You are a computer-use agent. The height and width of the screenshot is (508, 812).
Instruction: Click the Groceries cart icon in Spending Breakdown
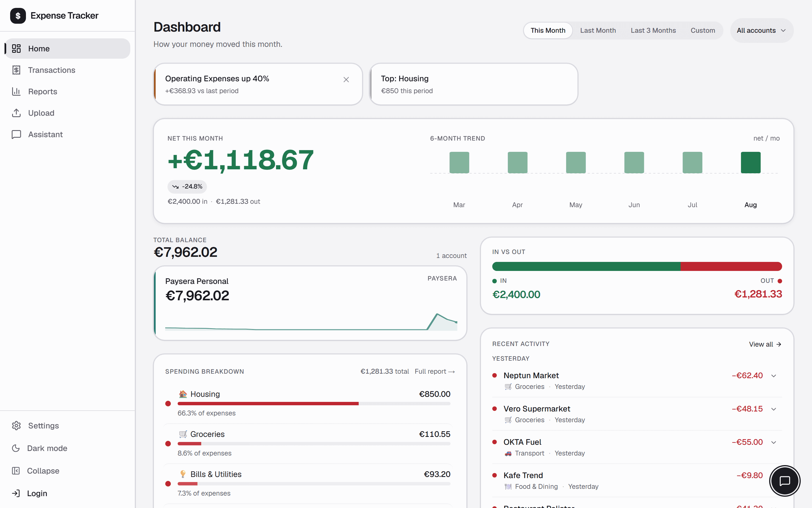pos(183,434)
